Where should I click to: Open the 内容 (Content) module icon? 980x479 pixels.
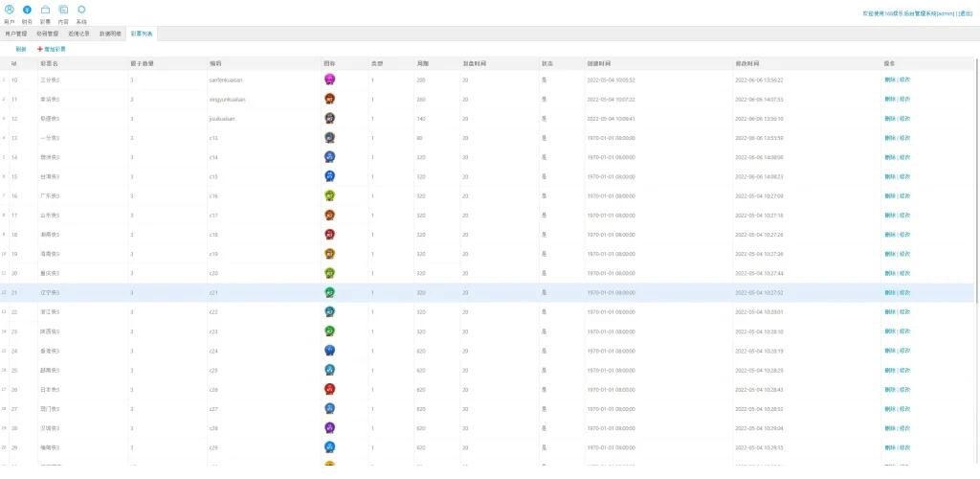(x=63, y=10)
